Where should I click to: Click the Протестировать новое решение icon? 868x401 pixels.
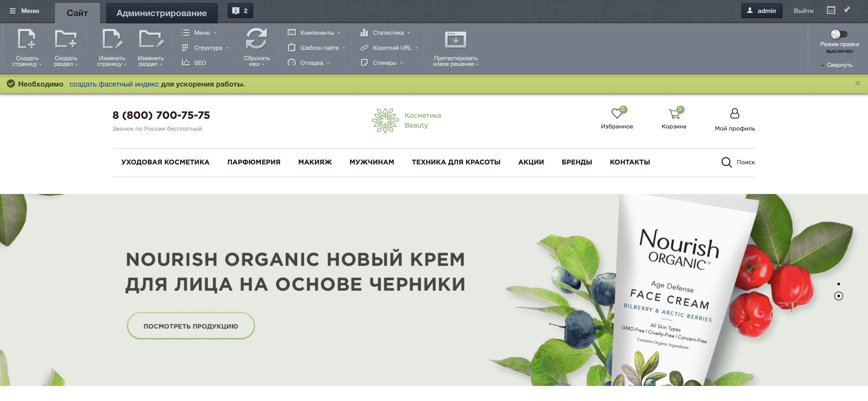(456, 39)
